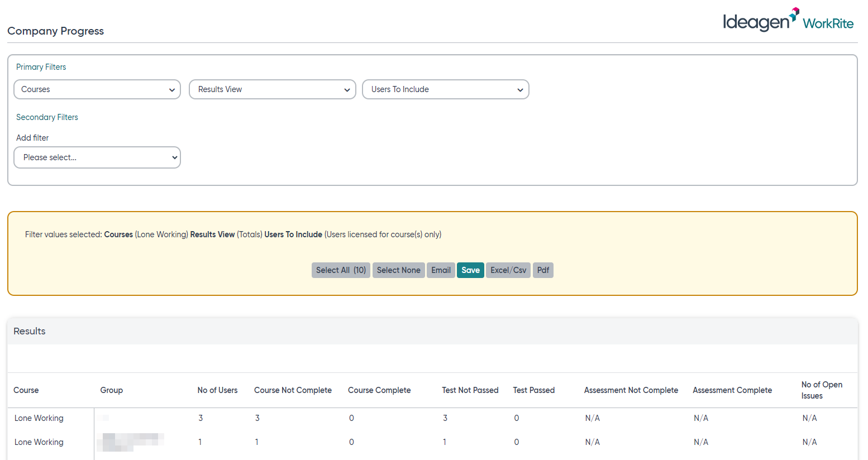The image size is (868, 460).
Task: Click the Primary Filters label
Action: pos(41,67)
